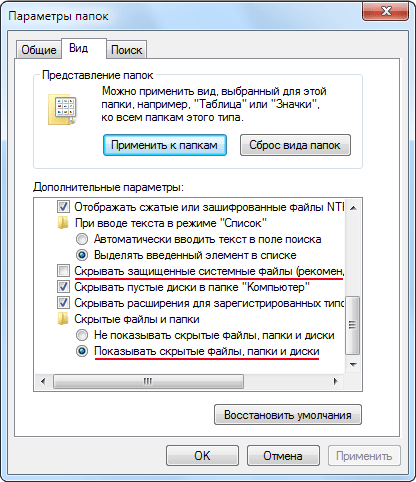Select Не показывать скрытые файлы radio

tap(82, 335)
